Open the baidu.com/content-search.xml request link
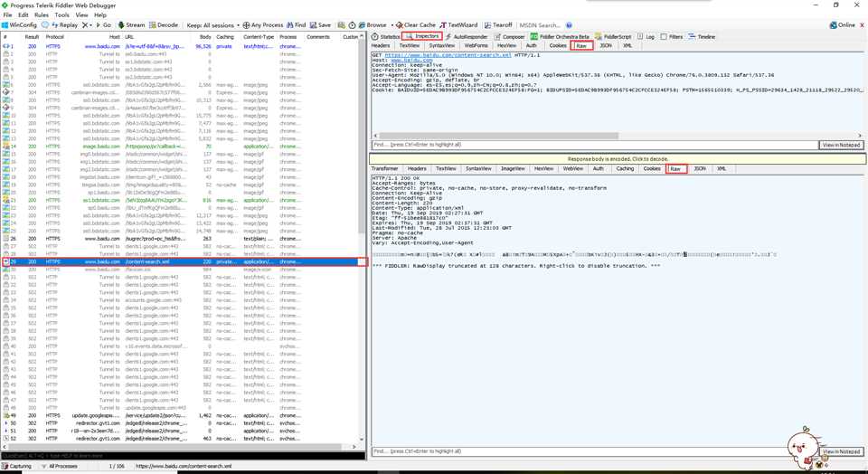Viewport: 868px width, 474px height. click(x=448, y=55)
